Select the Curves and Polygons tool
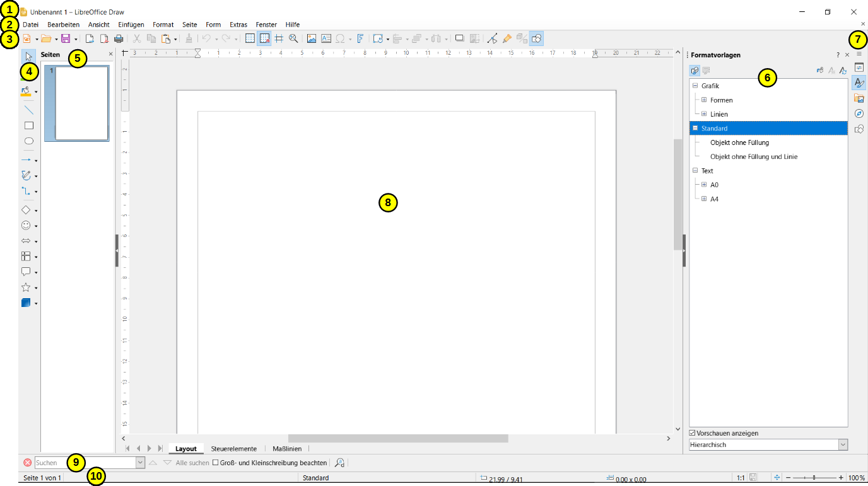868x486 pixels. pos(26,175)
